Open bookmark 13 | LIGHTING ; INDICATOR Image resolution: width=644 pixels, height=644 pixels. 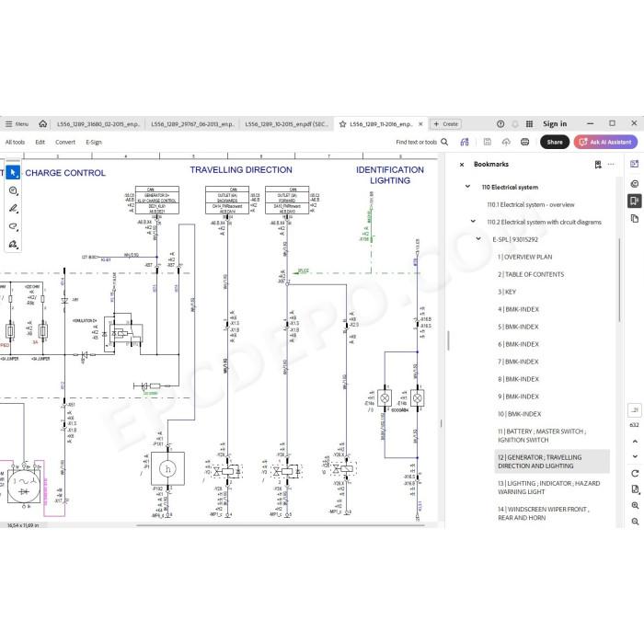pyautogui.click(x=549, y=488)
